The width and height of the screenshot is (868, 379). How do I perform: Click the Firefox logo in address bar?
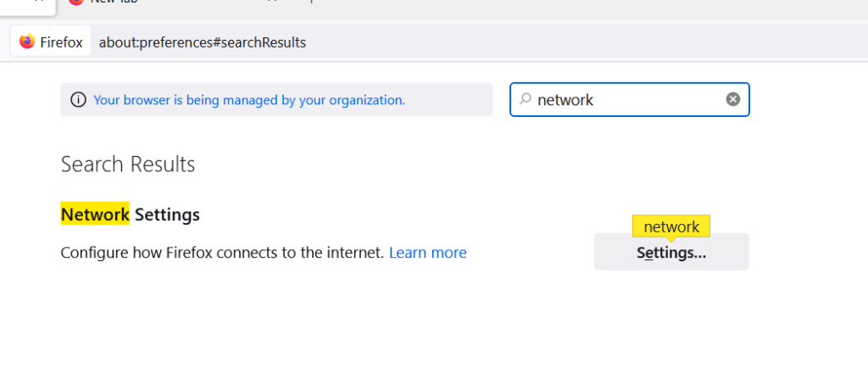[x=27, y=42]
